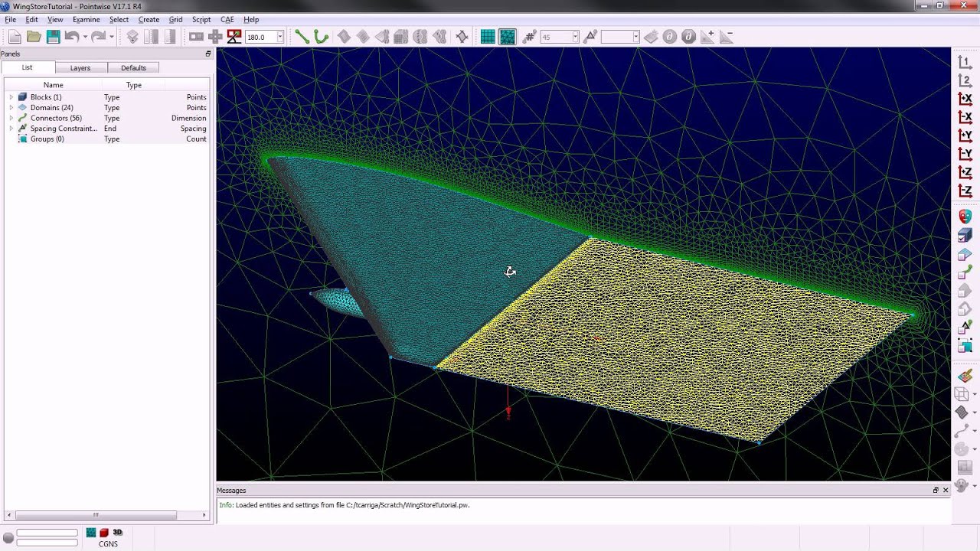Click the red angle assembly tolerance icon
The image size is (980, 551).
point(234,37)
